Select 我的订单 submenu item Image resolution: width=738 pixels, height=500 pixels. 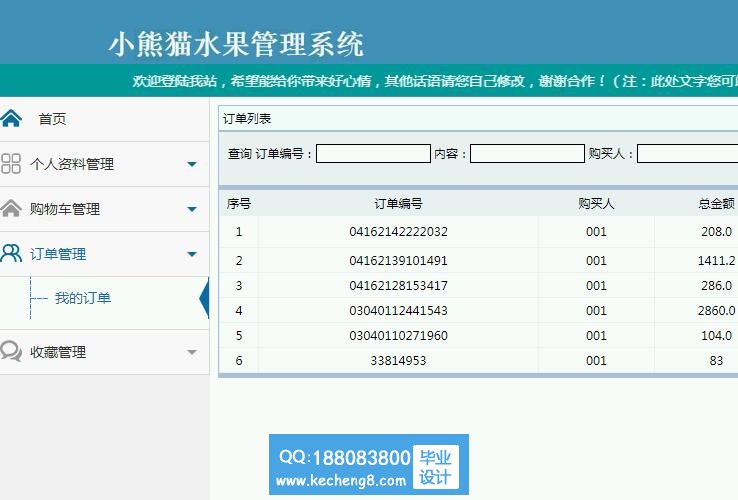pos(83,298)
